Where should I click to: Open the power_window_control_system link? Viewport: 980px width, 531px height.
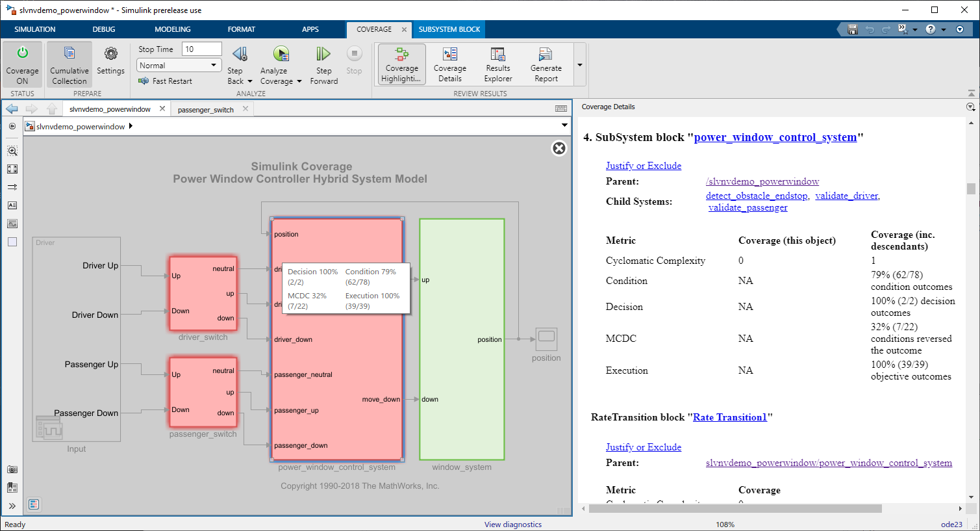[775, 137]
